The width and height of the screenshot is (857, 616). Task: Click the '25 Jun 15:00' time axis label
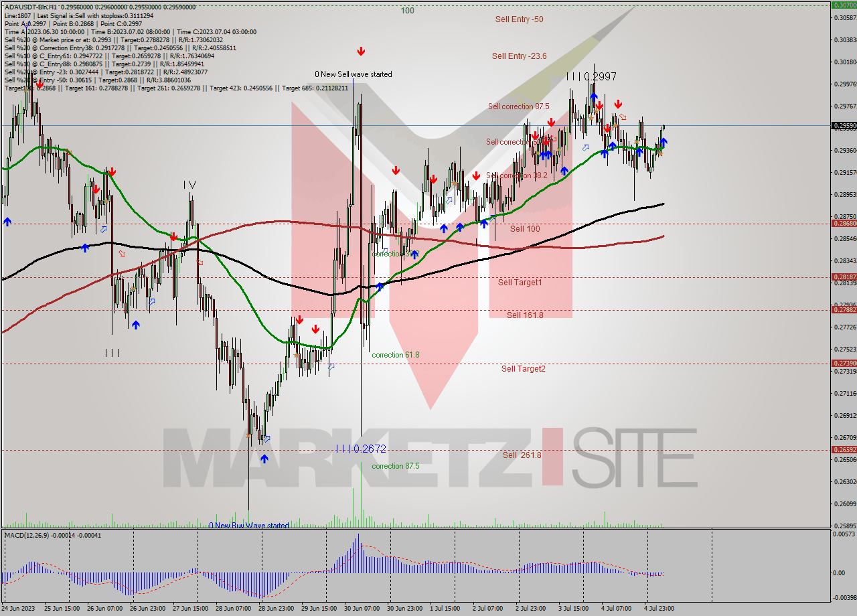coord(62,609)
